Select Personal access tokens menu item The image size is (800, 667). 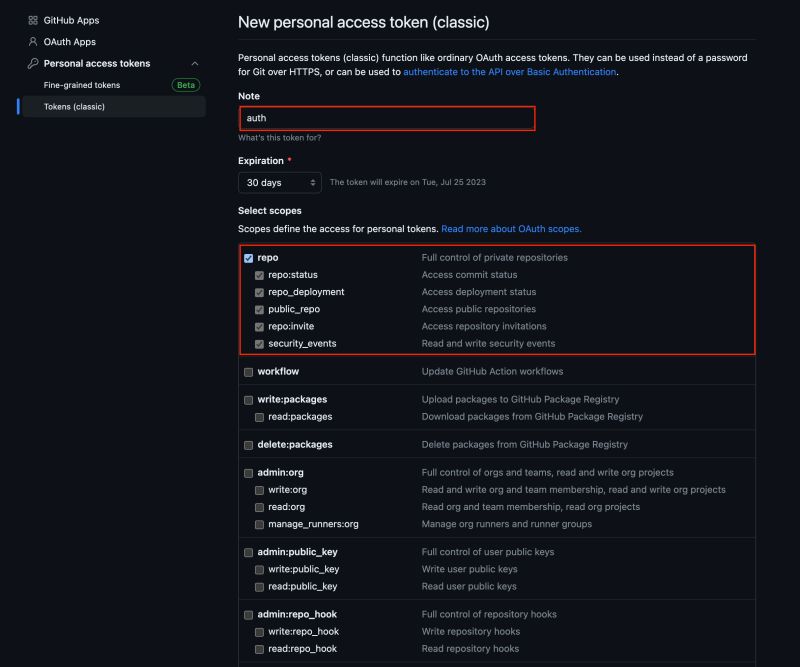pos(97,63)
